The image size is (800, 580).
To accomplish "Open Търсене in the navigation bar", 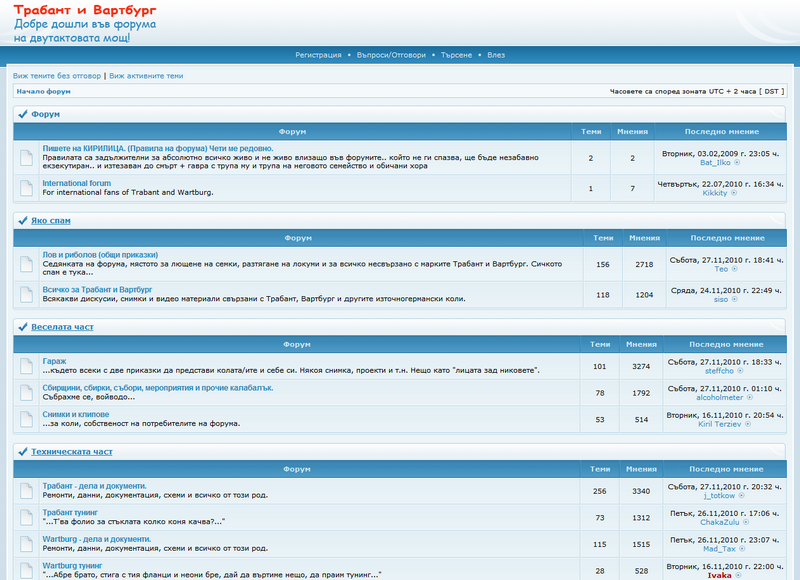I will tap(456, 55).
